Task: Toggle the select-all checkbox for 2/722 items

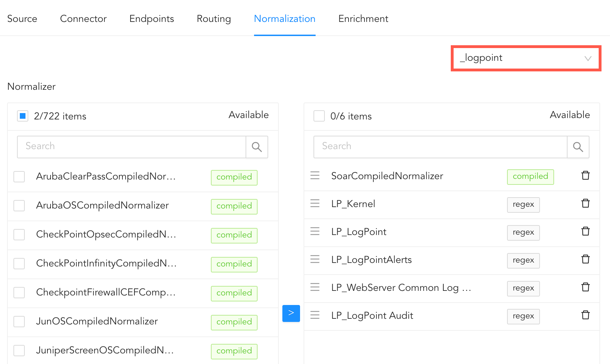Action: pos(23,116)
